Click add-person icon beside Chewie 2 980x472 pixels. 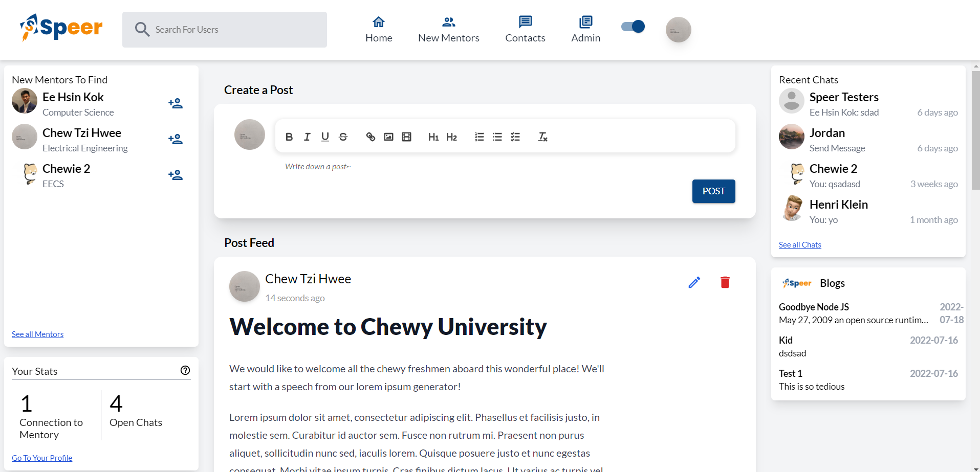click(x=176, y=175)
